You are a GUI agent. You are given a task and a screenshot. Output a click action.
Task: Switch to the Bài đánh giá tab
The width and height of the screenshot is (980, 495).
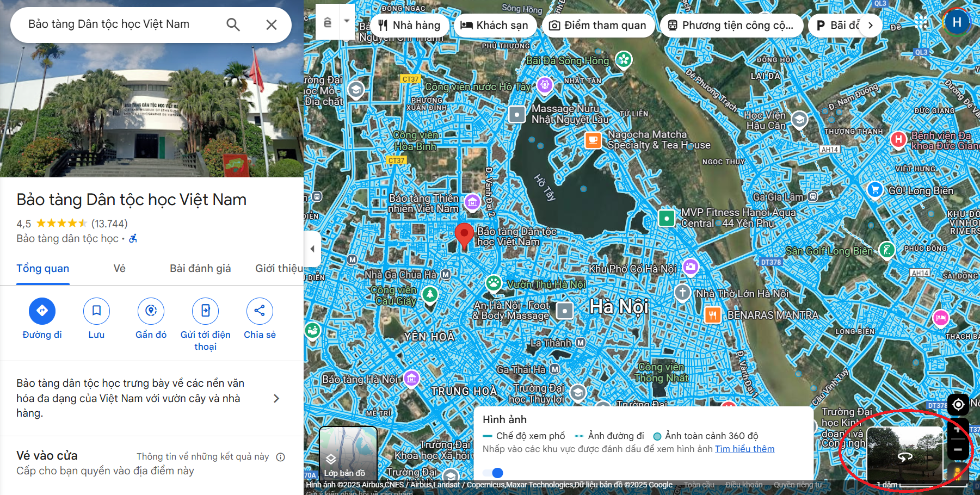click(200, 268)
